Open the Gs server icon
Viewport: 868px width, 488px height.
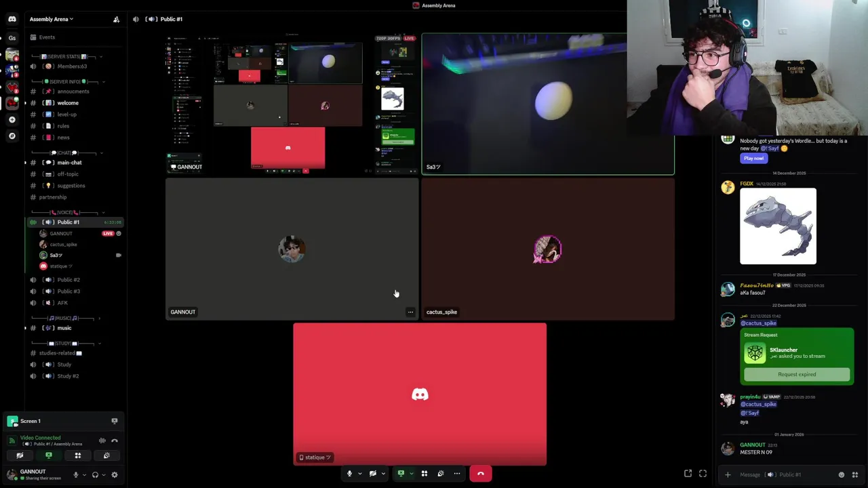pyautogui.click(x=12, y=38)
